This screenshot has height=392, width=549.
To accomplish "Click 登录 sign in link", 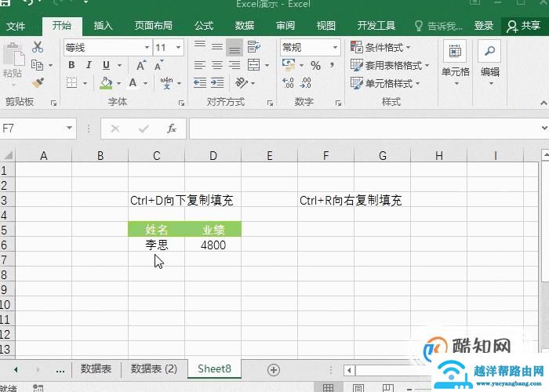I will click(484, 26).
